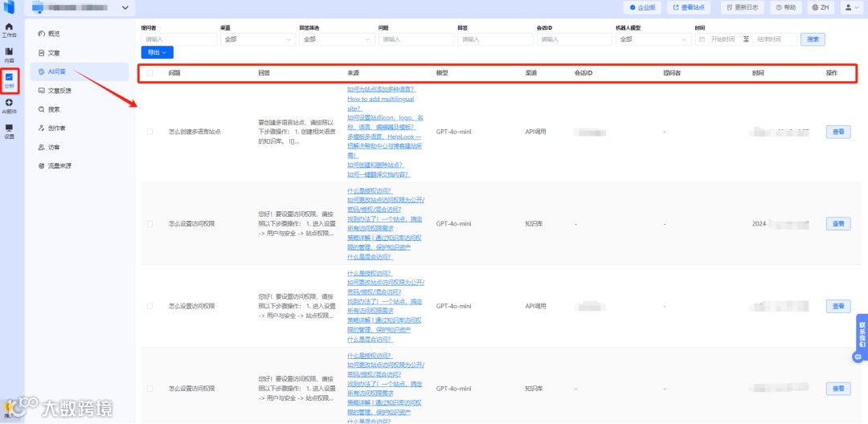Click 查看 for the API调用 怎么设置访问权限 row
This screenshot has width=868, height=424.
tap(838, 306)
